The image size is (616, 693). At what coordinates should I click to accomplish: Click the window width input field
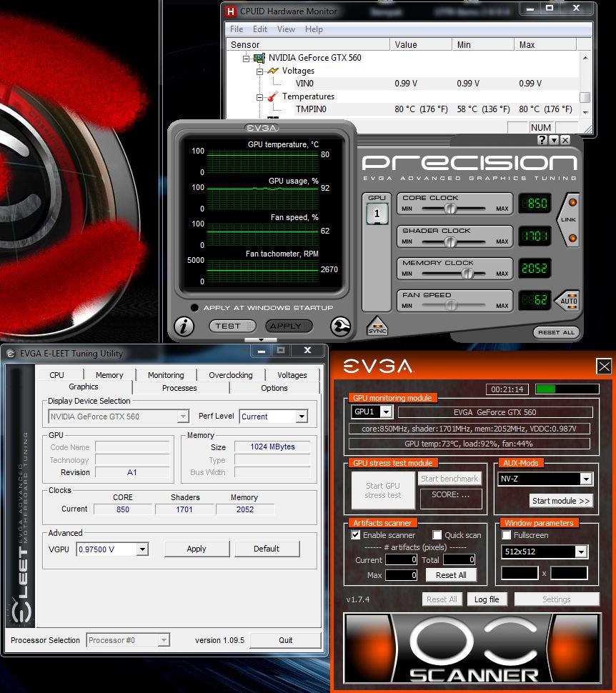tap(519, 573)
